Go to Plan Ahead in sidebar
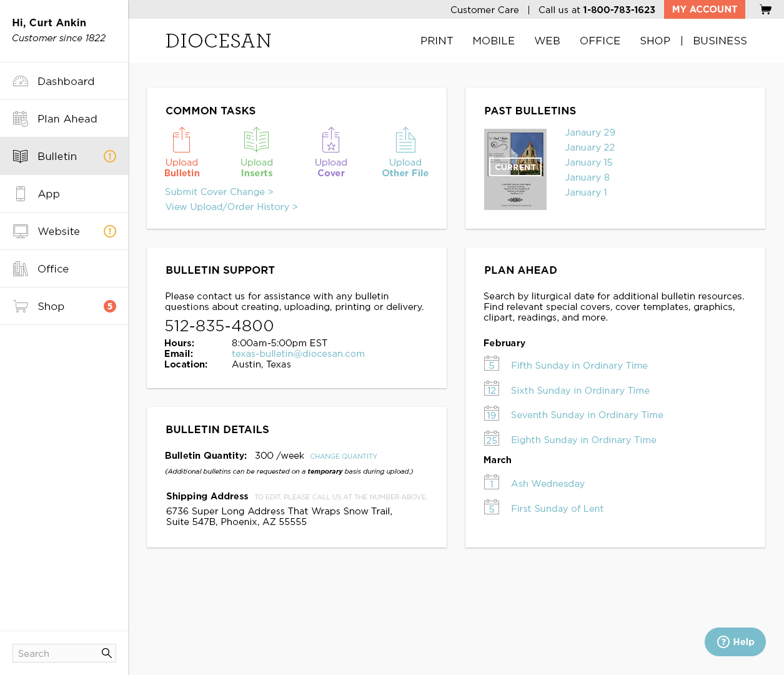This screenshot has height=675, width=784. (x=67, y=119)
